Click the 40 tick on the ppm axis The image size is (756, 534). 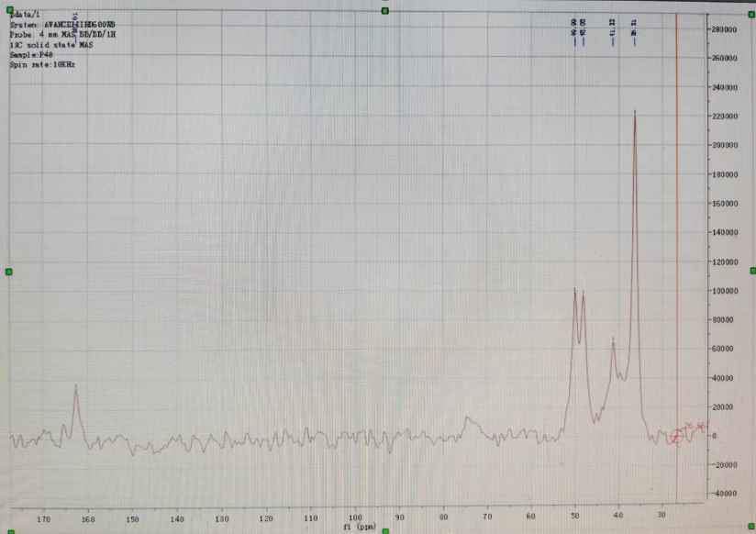pyautogui.click(x=618, y=515)
